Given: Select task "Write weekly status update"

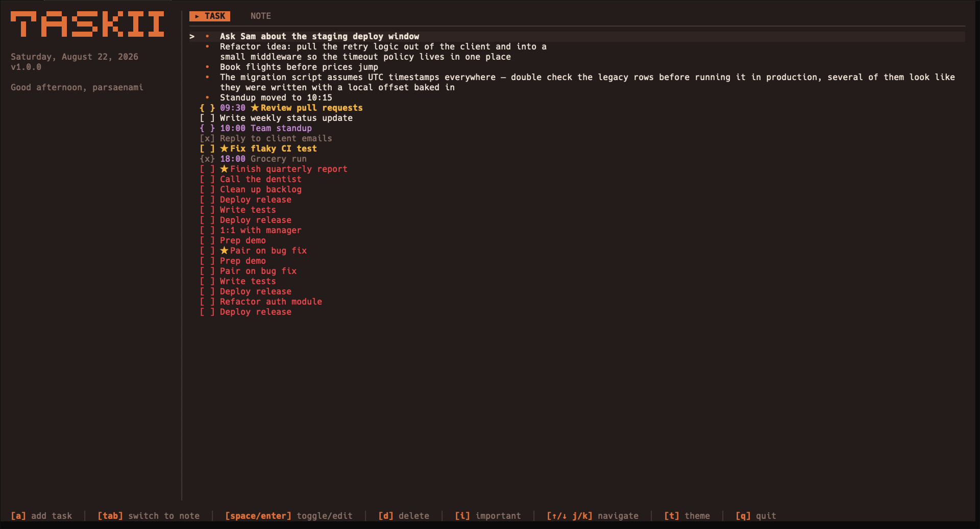Looking at the screenshot, I should pyautogui.click(x=286, y=118).
